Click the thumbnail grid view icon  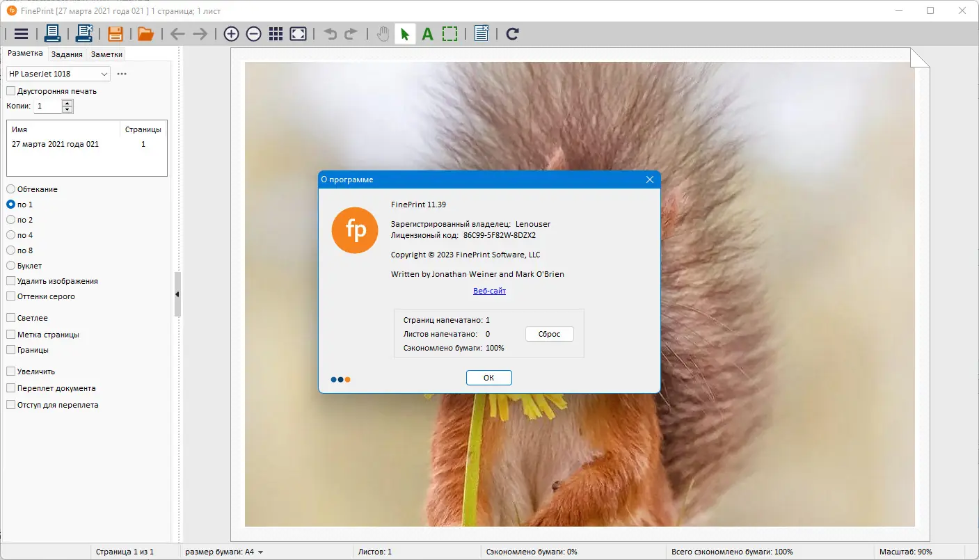pyautogui.click(x=276, y=33)
